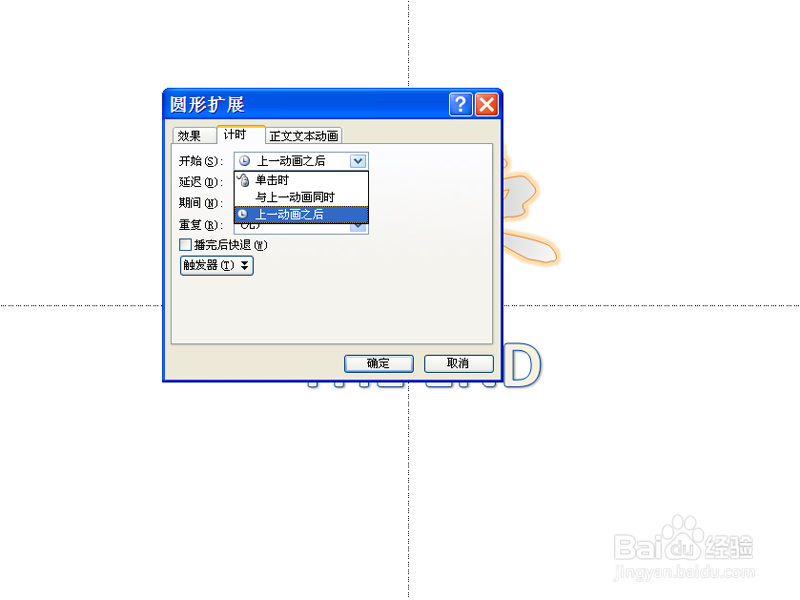Collapse the 开始 dropdown arrow
Screen dimensions: 800x600
358,161
